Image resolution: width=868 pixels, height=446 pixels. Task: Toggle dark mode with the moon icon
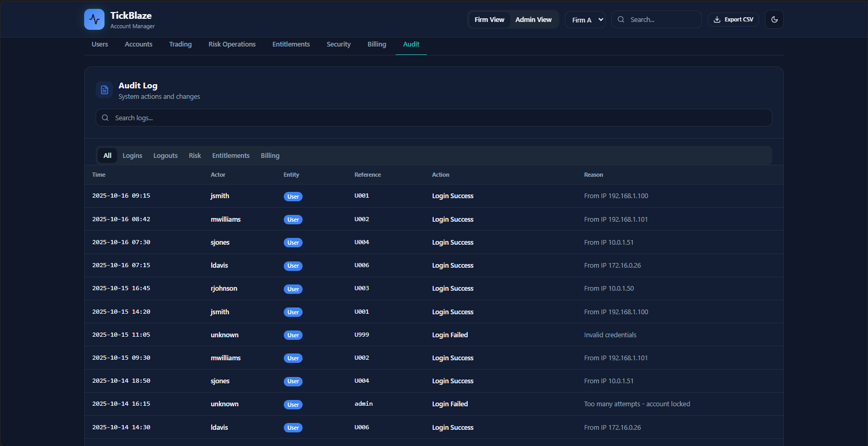coord(774,19)
